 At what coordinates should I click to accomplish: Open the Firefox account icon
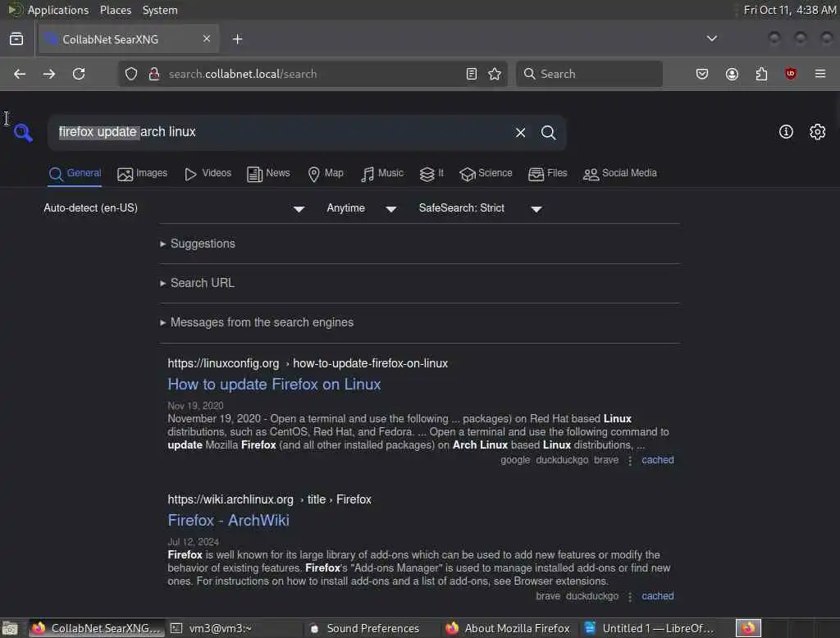(732, 74)
